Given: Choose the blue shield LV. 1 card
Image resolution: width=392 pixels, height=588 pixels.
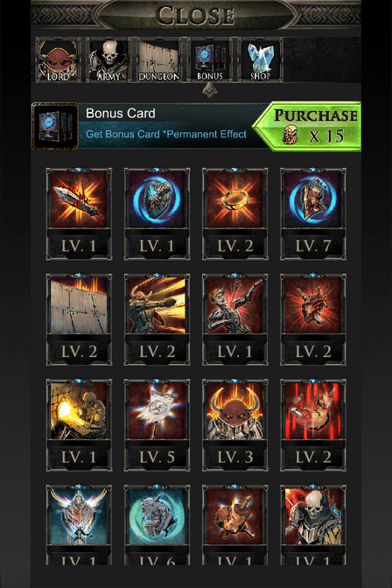Looking at the screenshot, I should (x=157, y=213).
